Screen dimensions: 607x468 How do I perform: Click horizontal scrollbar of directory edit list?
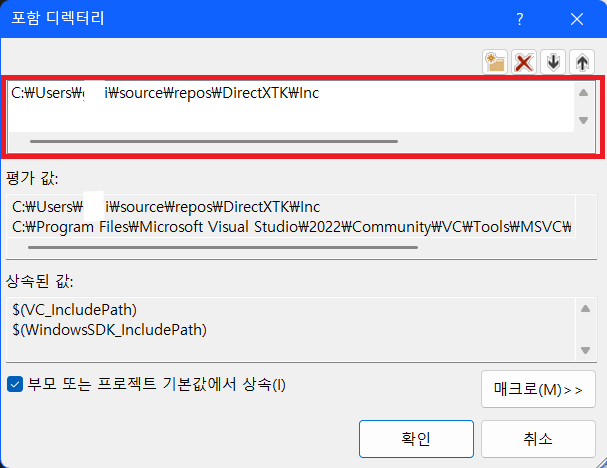click(x=214, y=141)
